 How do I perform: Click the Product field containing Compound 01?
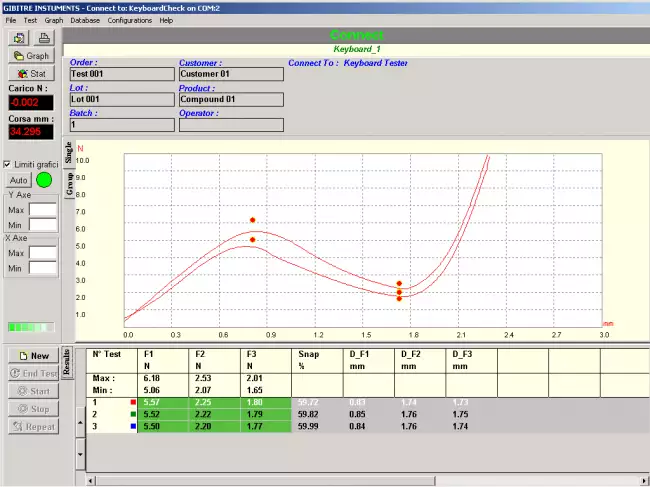pyautogui.click(x=231, y=99)
